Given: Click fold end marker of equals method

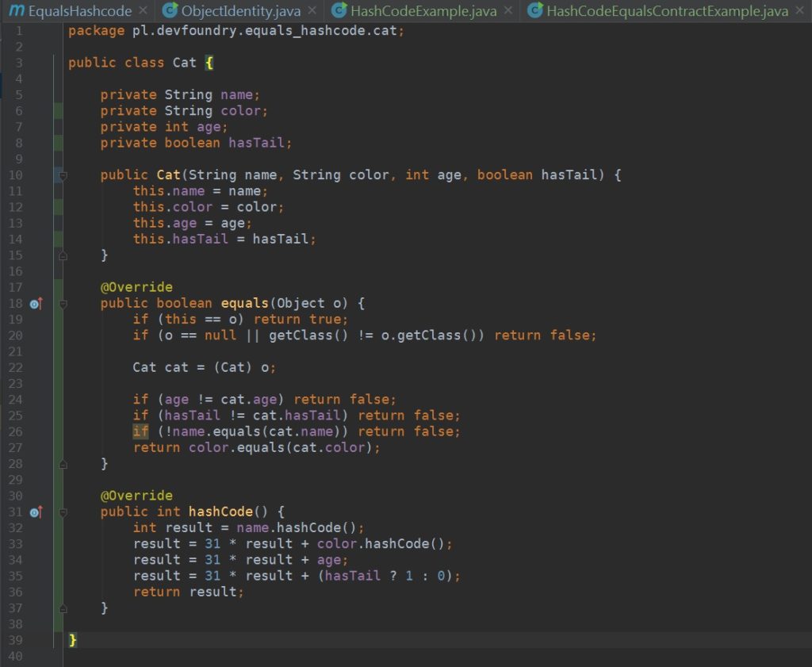Looking at the screenshot, I should click(63, 464).
